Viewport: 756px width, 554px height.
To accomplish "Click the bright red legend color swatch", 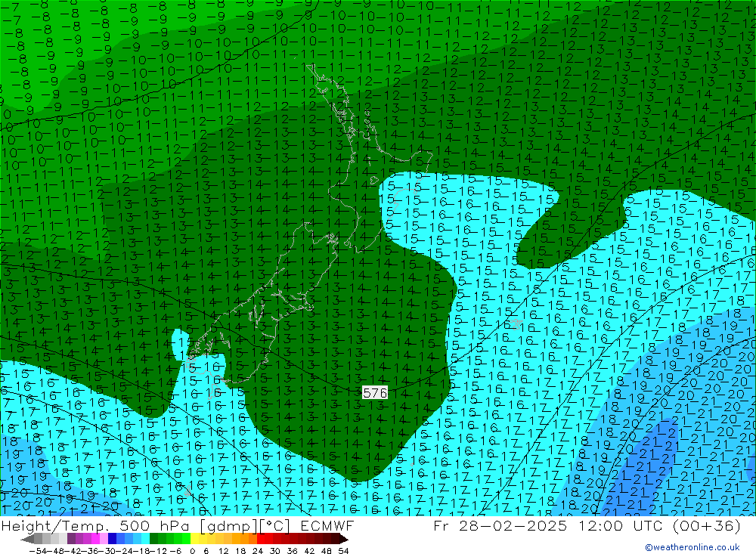I will (261, 539).
